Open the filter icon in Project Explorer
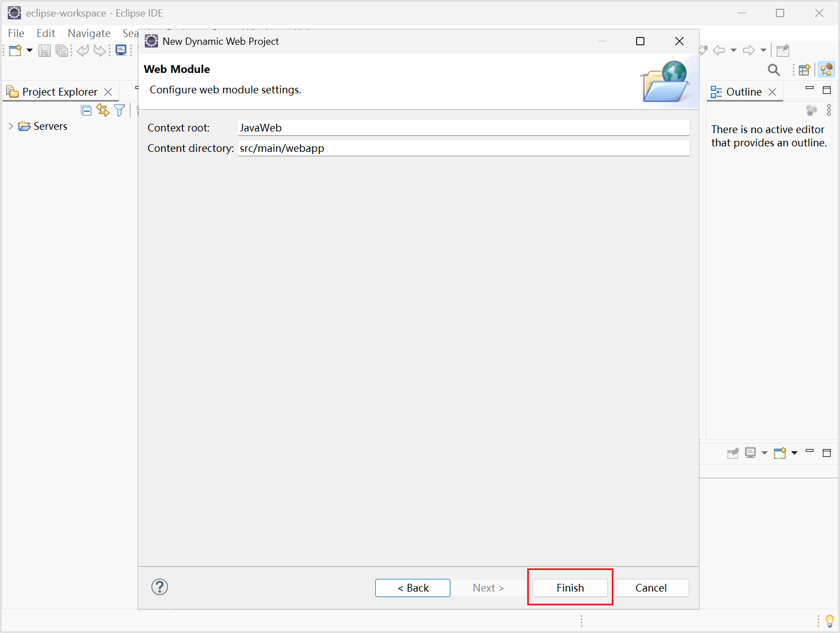Screen dimensions: 840x633 pos(119,110)
